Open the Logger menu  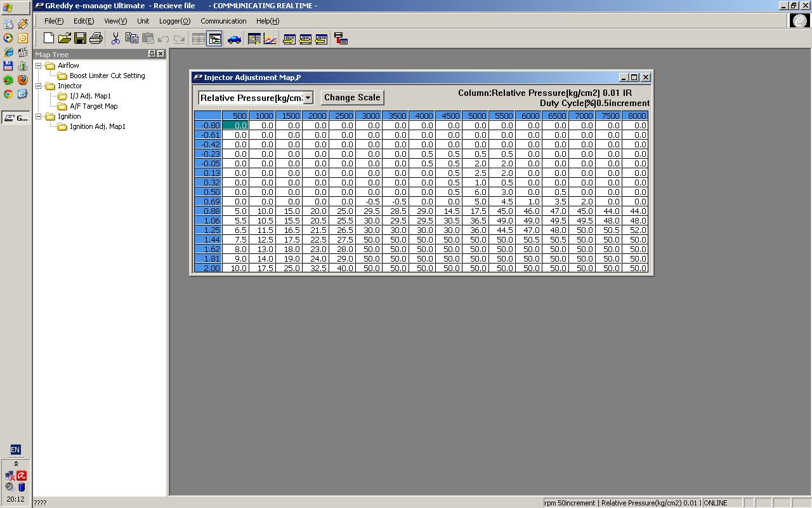pos(174,21)
